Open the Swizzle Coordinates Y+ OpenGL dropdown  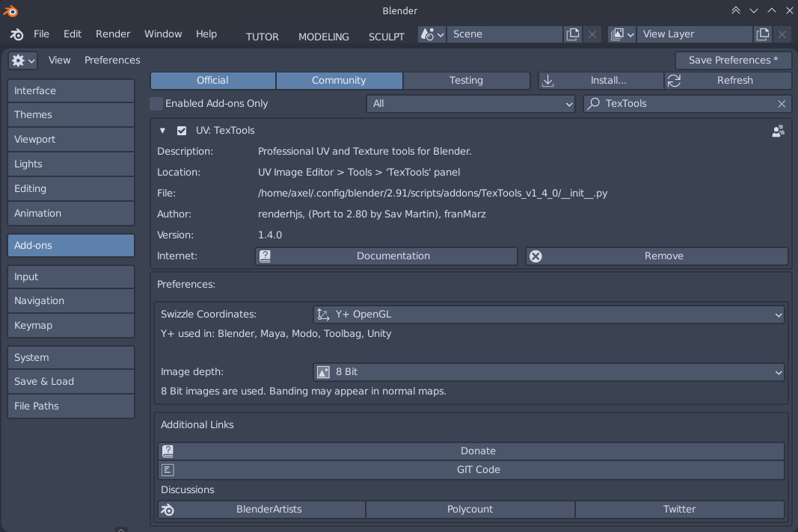[x=549, y=315]
